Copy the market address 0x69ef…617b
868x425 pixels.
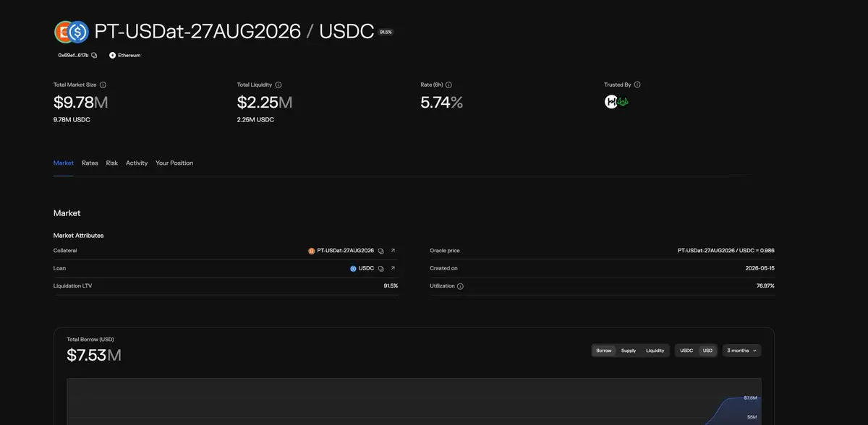[94, 55]
